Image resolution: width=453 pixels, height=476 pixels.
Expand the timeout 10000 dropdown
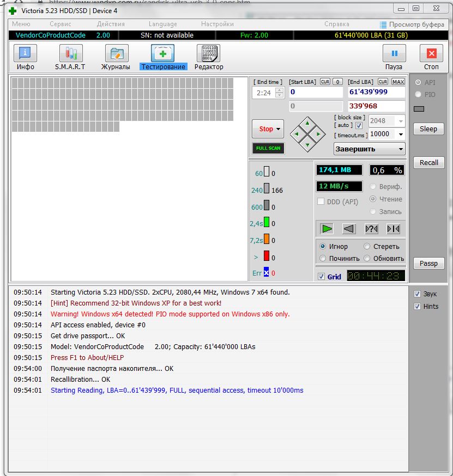401,134
